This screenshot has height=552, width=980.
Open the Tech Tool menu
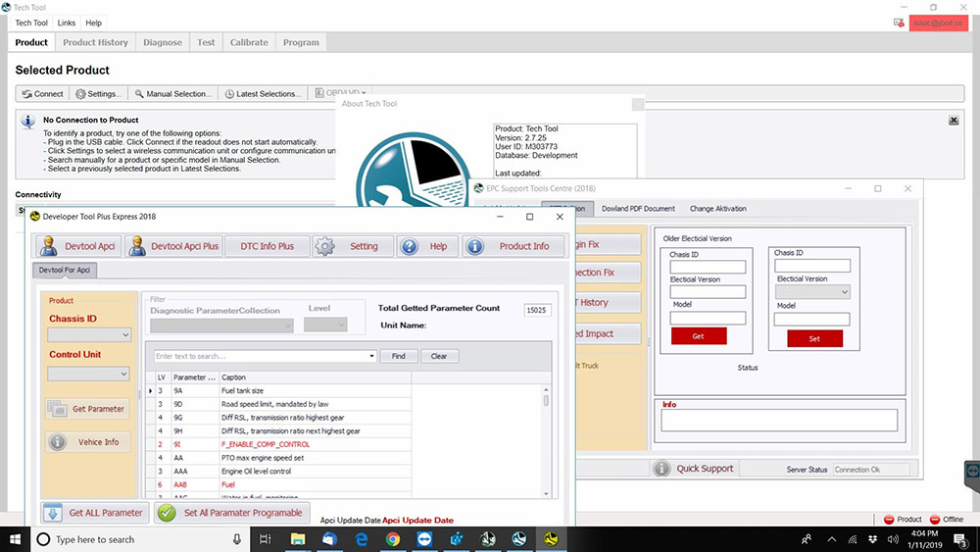31,24
